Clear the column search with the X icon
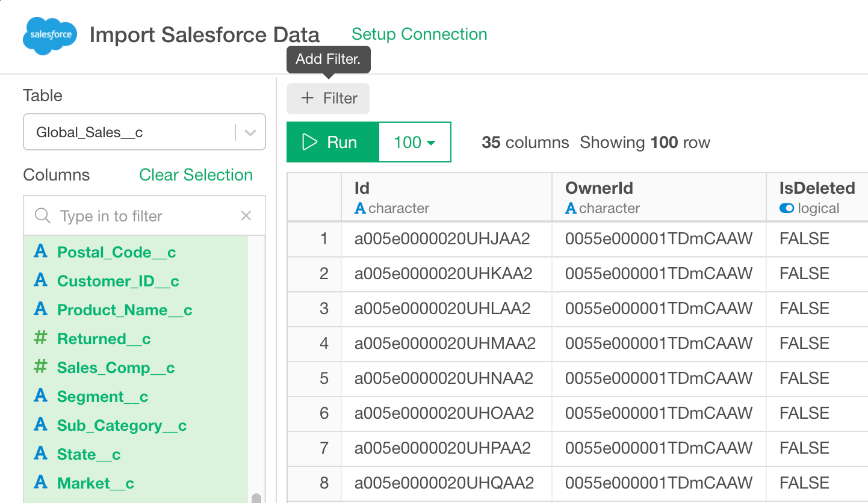The image size is (868, 503). point(246,216)
